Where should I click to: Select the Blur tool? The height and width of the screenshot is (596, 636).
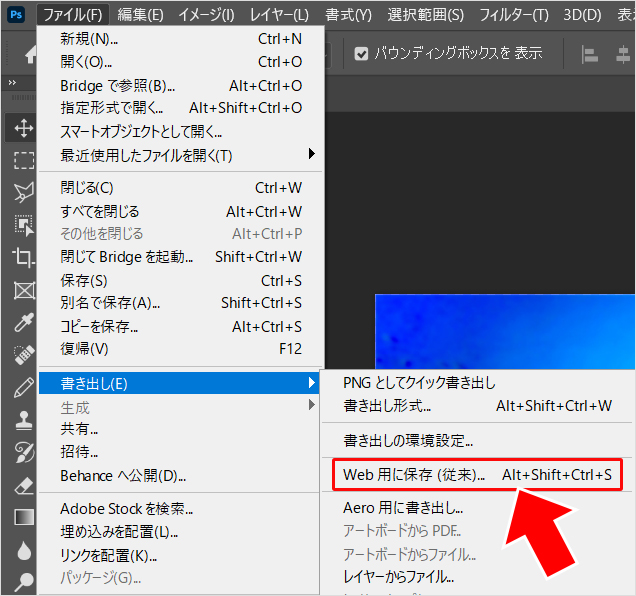point(24,550)
